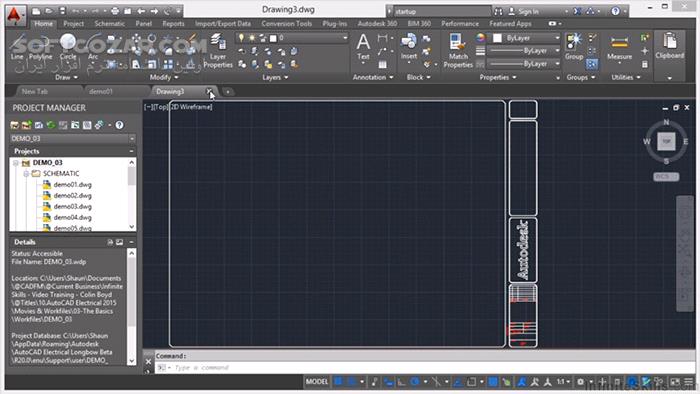Viewport: 700px width, 394px height.
Task: Collapse the SCHEMATIC folder node
Action: pos(26,174)
